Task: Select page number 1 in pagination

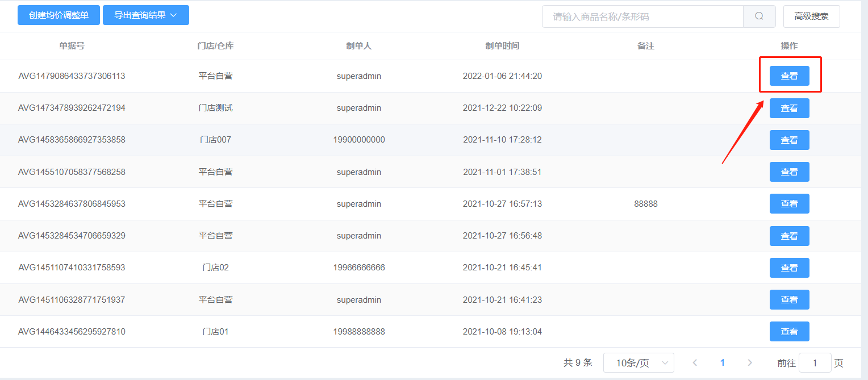Action: click(722, 362)
